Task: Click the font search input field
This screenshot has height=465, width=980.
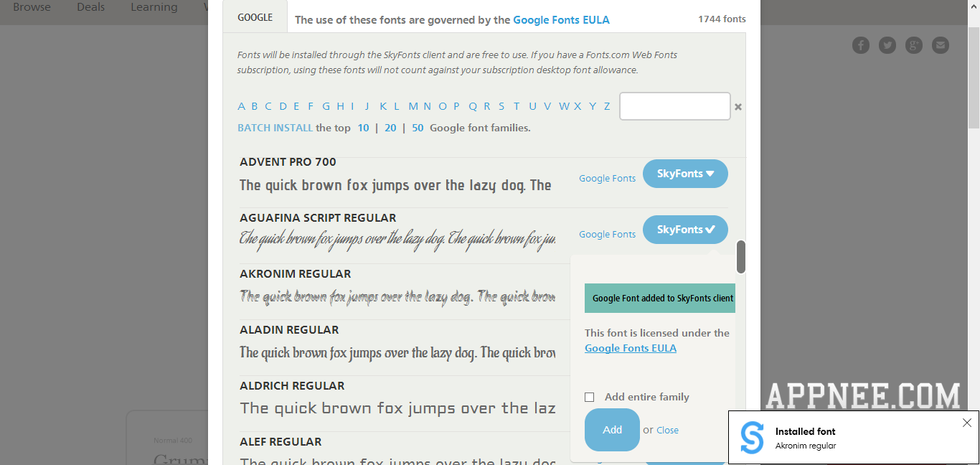Action: [675, 106]
